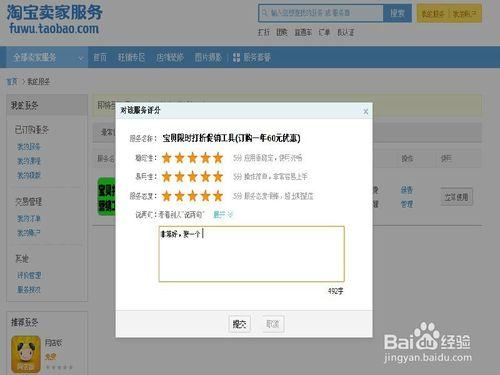Click the 取消 button in the dialog
Viewport: 500px width, 375px height.
pos(273,324)
